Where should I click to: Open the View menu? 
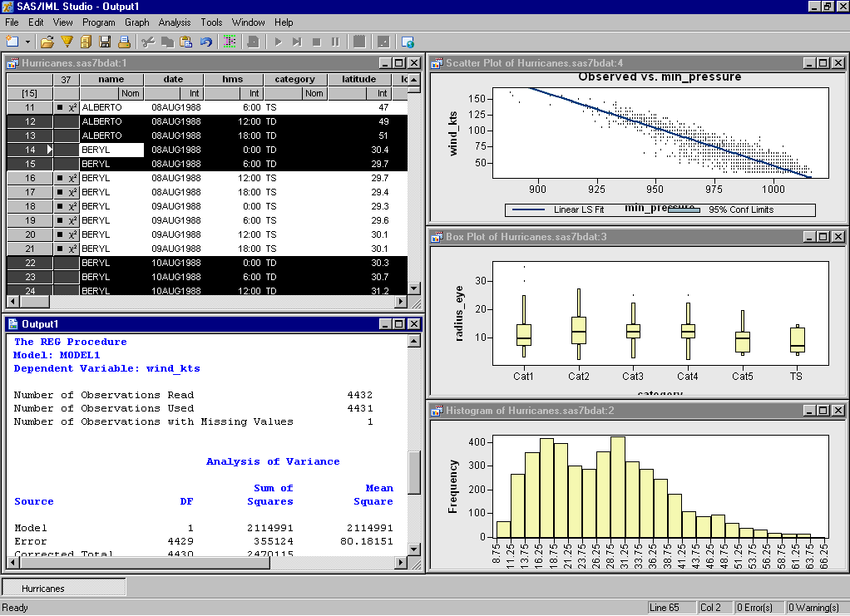pyautogui.click(x=63, y=22)
